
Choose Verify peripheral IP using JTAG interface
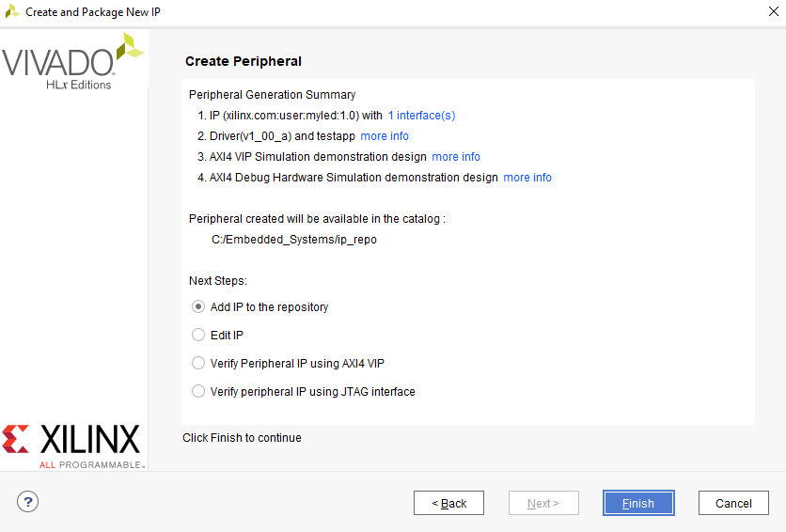pyautogui.click(x=198, y=391)
